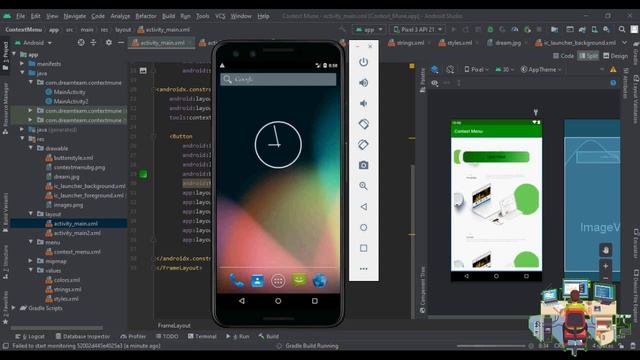Open the TODO tool window
640x360 pixels.
click(167, 336)
